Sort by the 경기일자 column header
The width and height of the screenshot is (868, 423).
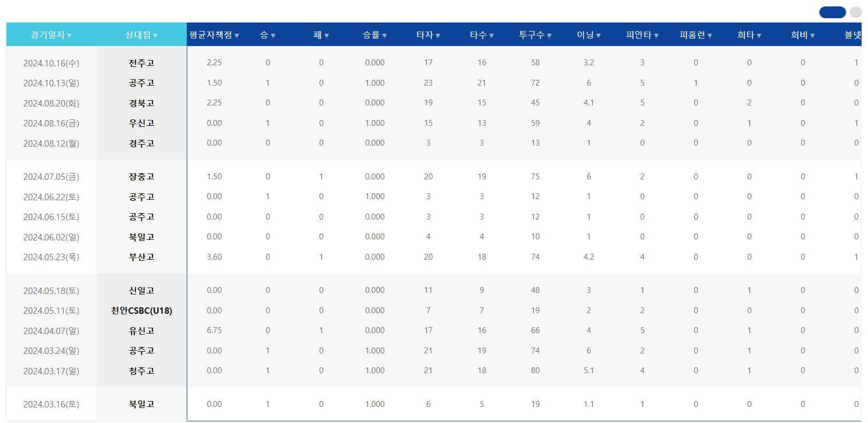tap(51, 35)
